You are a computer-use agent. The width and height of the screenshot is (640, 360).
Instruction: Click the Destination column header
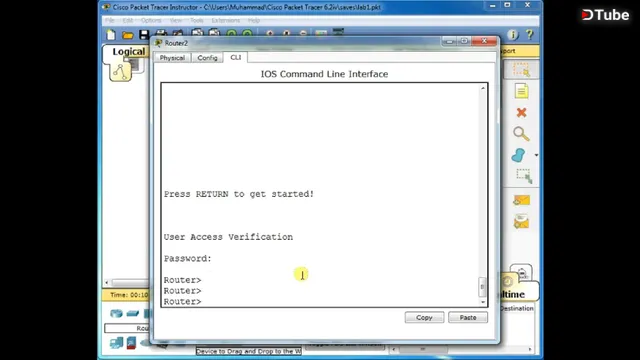pos(516,309)
